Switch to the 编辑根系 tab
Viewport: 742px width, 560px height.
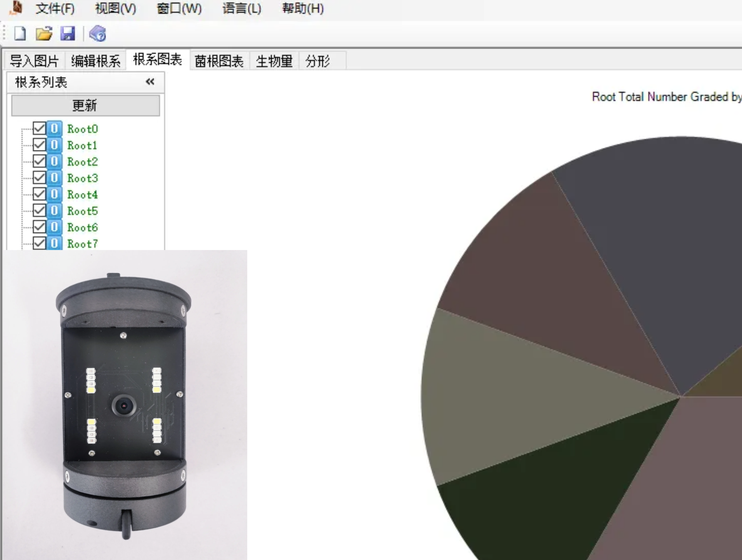tap(95, 61)
